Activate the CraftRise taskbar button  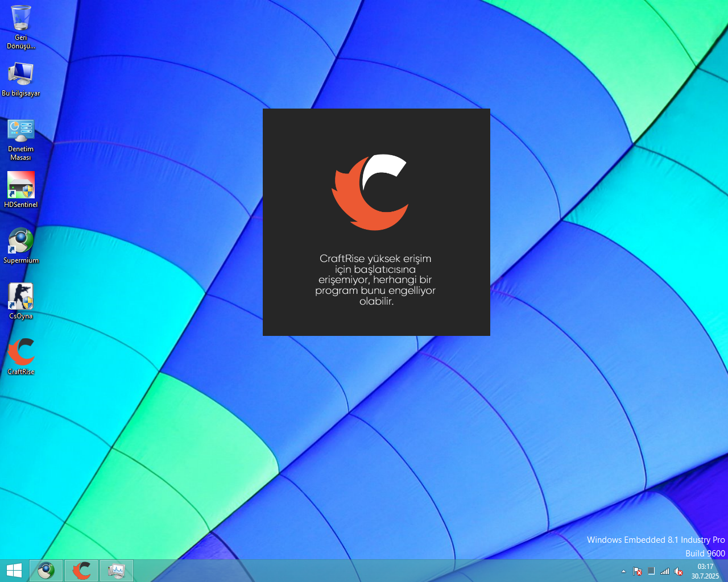click(81, 571)
